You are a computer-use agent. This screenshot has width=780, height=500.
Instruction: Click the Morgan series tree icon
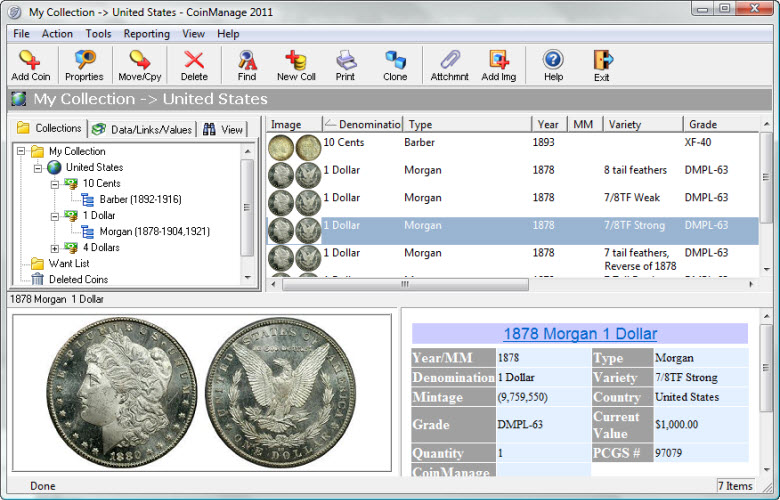[x=88, y=231]
